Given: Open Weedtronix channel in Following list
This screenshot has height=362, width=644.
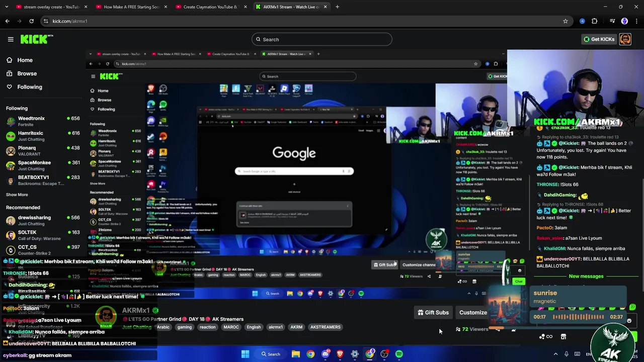Looking at the screenshot, I should pos(43,121).
